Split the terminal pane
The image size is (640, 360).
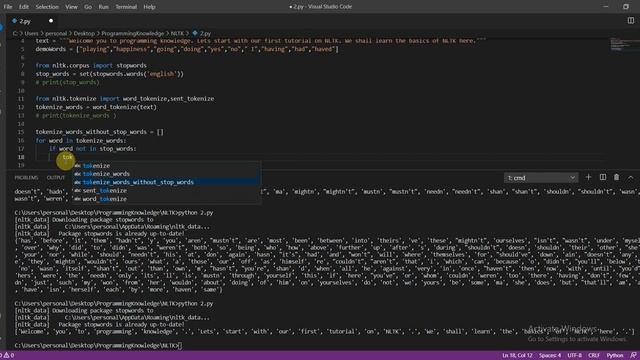pyautogui.click(x=603, y=177)
